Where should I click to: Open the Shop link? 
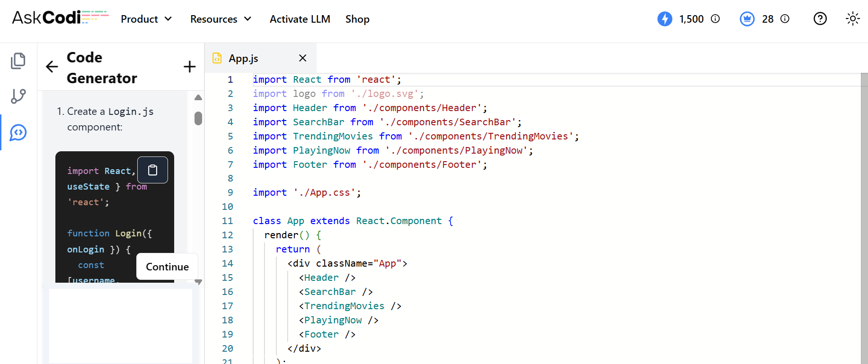(357, 19)
